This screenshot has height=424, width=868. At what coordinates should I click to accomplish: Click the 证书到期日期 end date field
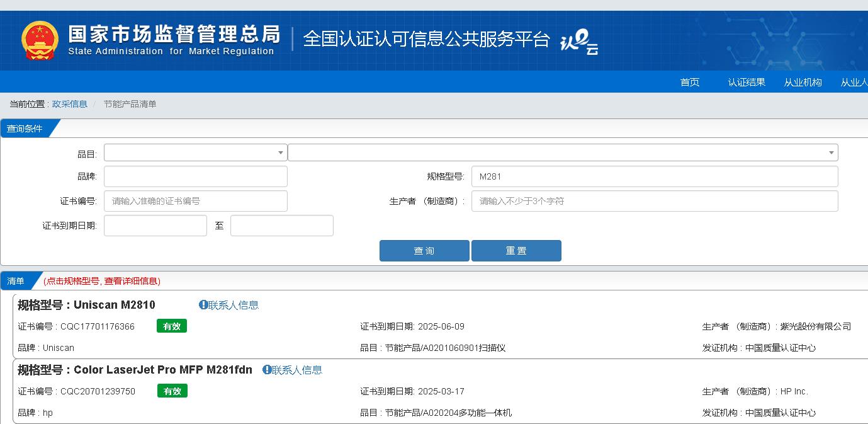click(x=282, y=226)
